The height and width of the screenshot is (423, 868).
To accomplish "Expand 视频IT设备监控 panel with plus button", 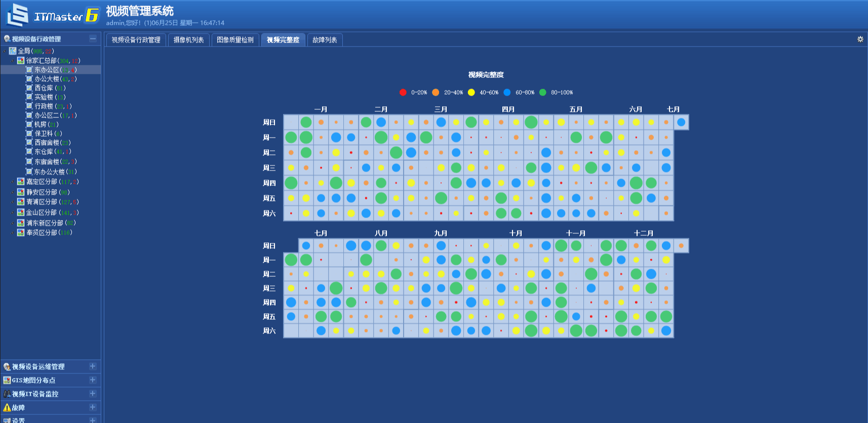I will pyautogui.click(x=93, y=393).
